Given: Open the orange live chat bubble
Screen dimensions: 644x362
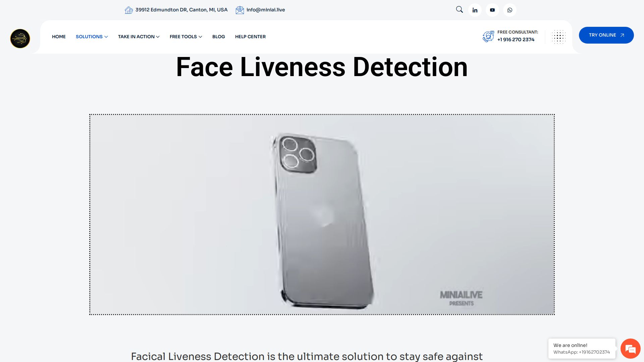Looking at the screenshot, I should (x=631, y=349).
